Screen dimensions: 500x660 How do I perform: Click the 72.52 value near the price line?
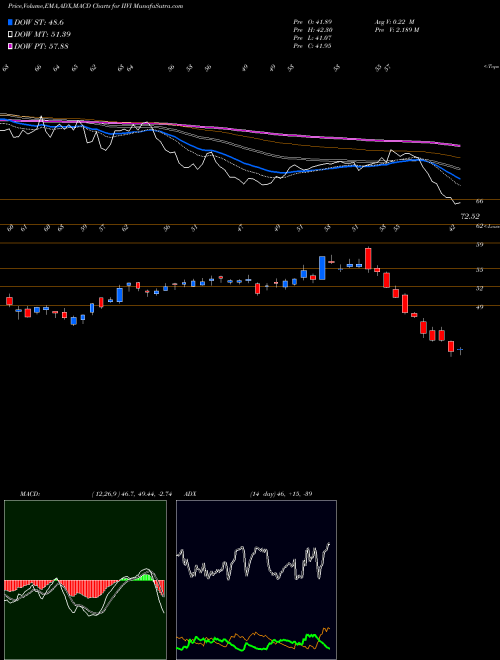pos(470,216)
